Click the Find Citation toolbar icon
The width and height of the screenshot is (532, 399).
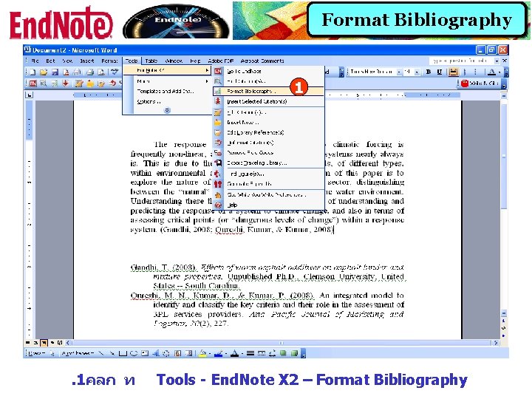44,83
